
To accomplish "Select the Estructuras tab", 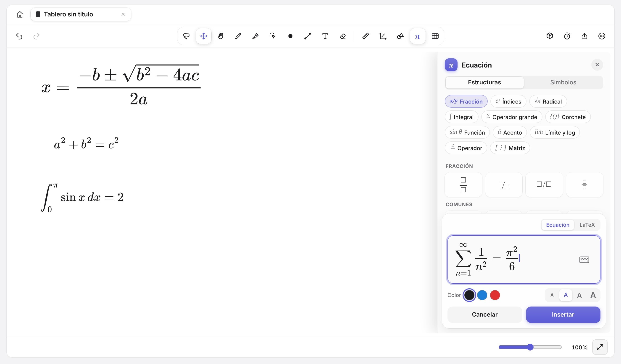I will pyautogui.click(x=484, y=82).
